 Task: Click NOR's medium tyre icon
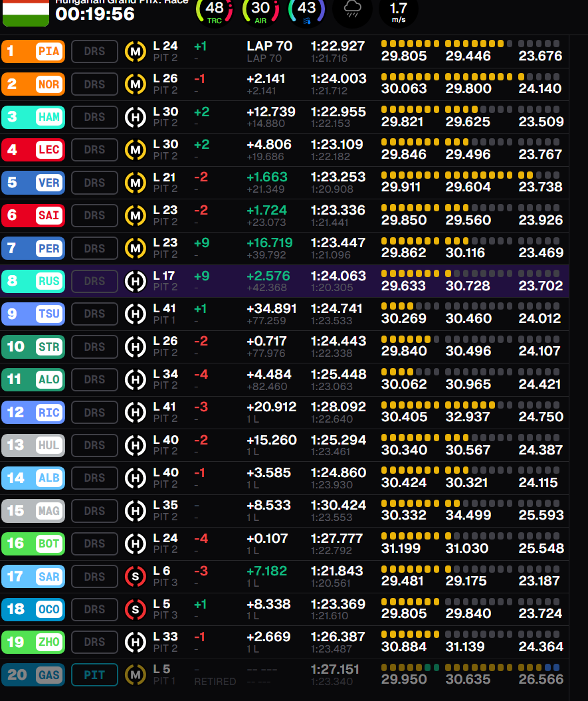[x=136, y=84]
